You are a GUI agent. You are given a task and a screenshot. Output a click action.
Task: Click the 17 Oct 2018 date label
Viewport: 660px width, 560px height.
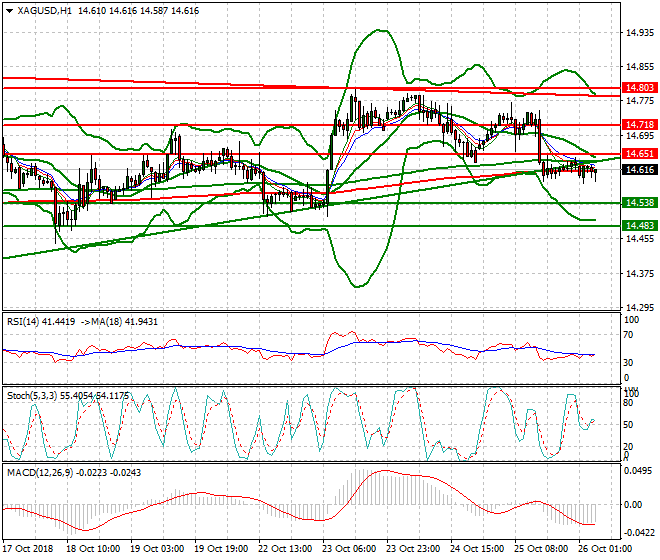click(28, 549)
